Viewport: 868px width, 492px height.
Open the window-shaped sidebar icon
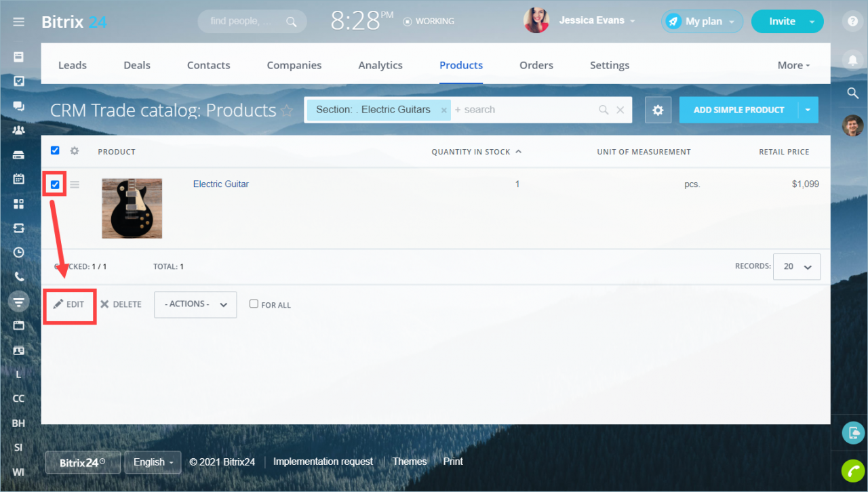tap(18, 325)
